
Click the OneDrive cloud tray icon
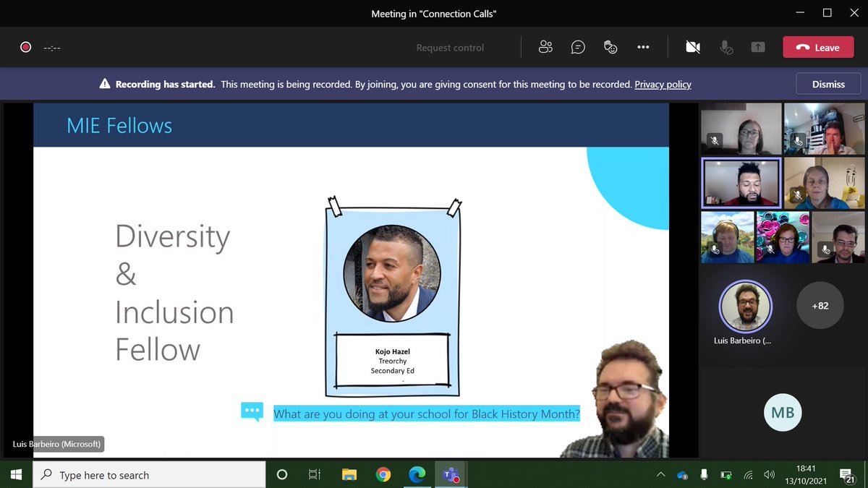[682, 475]
